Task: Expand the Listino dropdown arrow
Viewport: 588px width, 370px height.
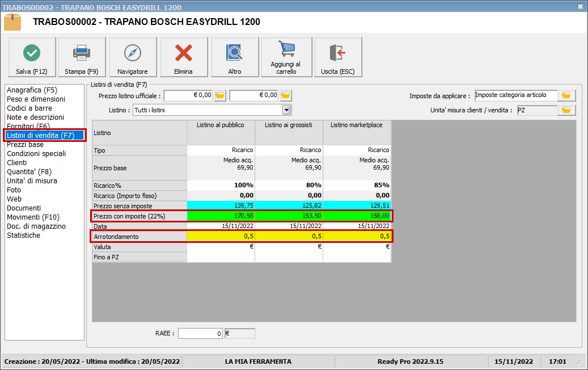Action: tap(286, 110)
